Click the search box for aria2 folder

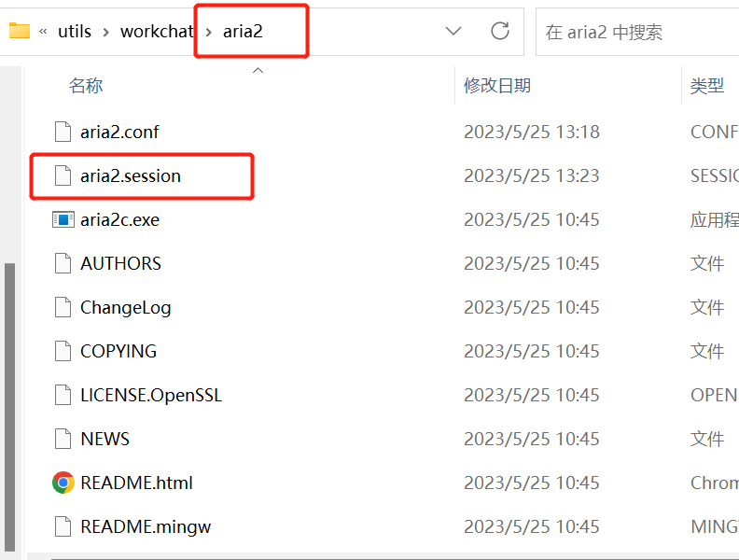(637, 32)
